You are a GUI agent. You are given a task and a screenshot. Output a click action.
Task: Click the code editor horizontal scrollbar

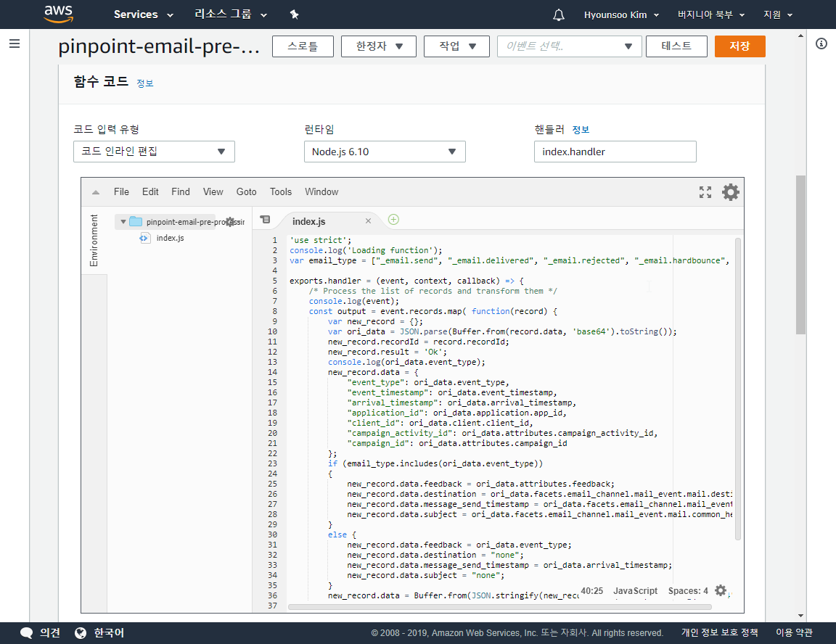[x=500, y=607]
